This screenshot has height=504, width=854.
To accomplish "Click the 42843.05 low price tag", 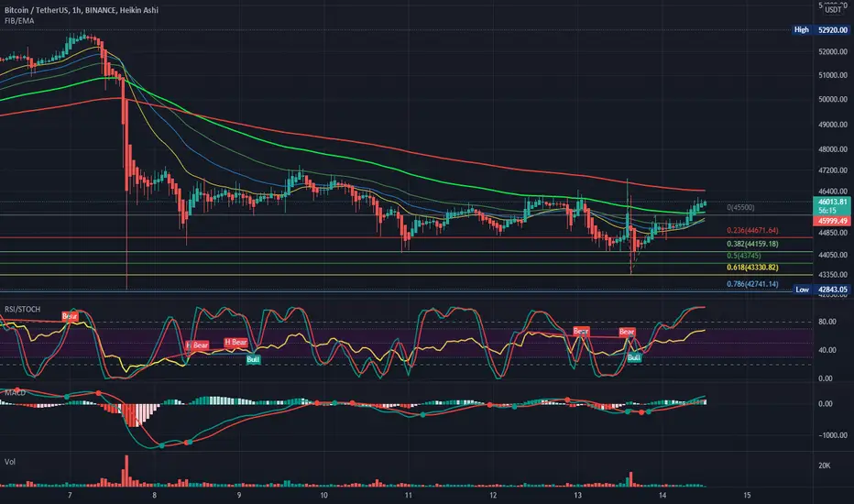I will pos(833,290).
